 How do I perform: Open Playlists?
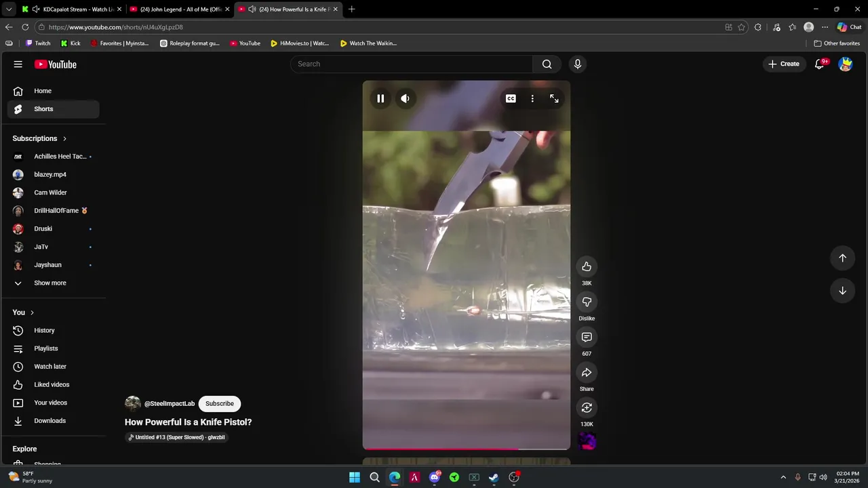pyautogui.click(x=53, y=348)
